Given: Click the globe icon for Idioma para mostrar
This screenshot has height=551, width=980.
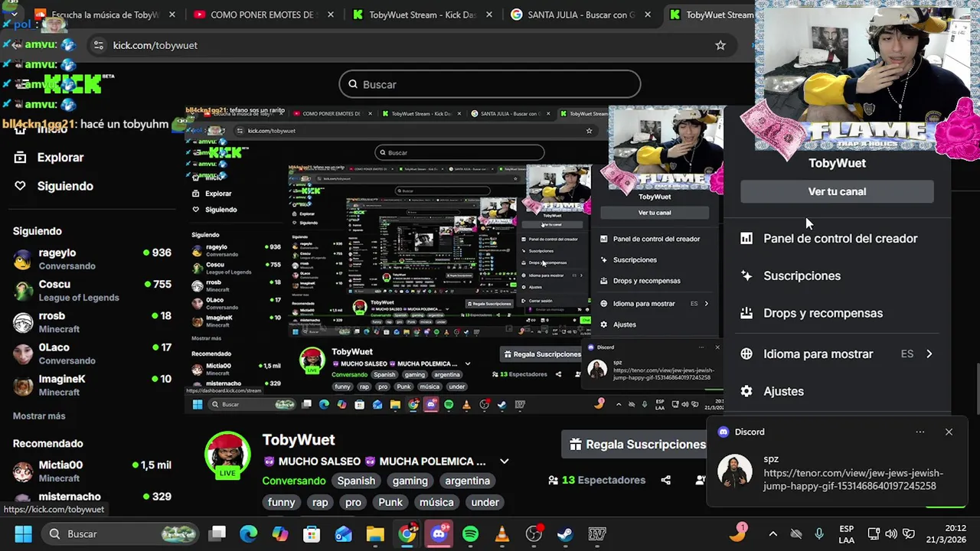Looking at the screenshot, I should [x=746, y=354].
